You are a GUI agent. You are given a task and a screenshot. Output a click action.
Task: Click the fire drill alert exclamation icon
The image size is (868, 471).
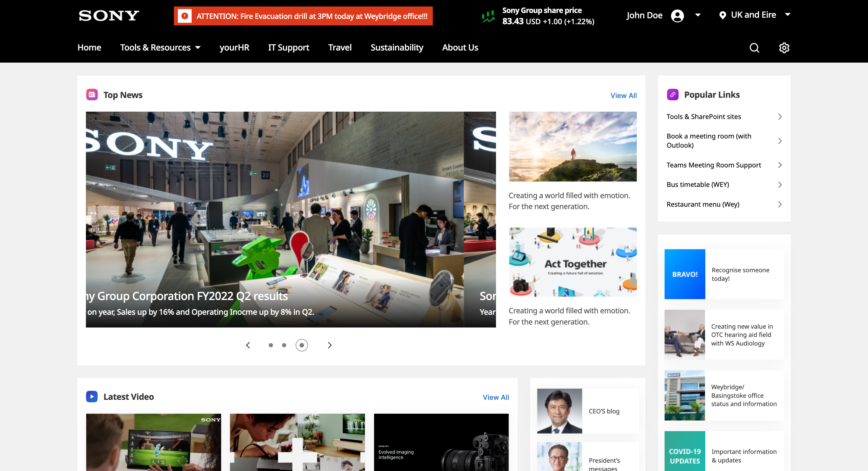[x=185, y=16]
